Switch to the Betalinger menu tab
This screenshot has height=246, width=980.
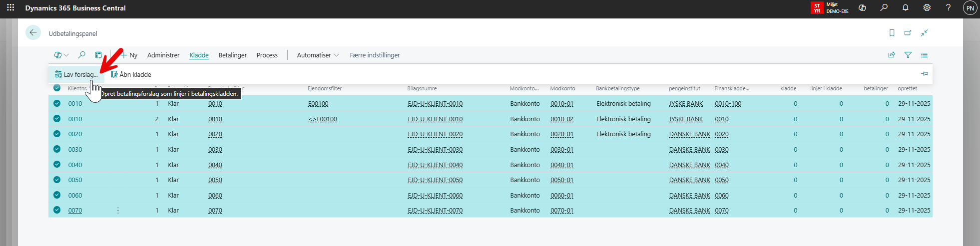232,55
